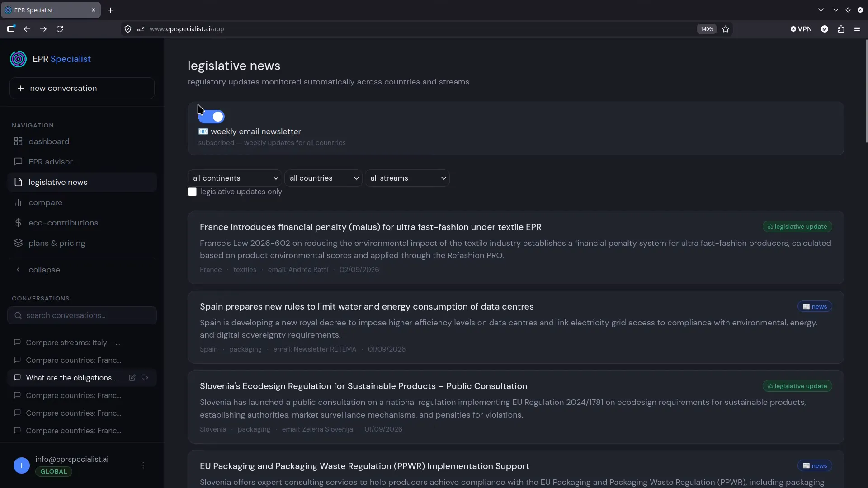Viewport: 868px width, 488px height.
Task: Open eco-contributions page
Action: [x=82, y=223]
